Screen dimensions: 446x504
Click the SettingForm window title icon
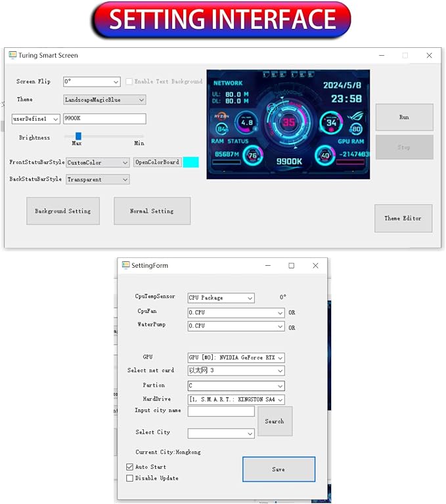point(126,265)
